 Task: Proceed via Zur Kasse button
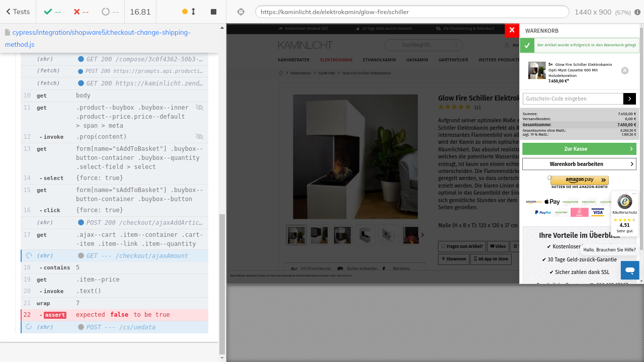579,149
